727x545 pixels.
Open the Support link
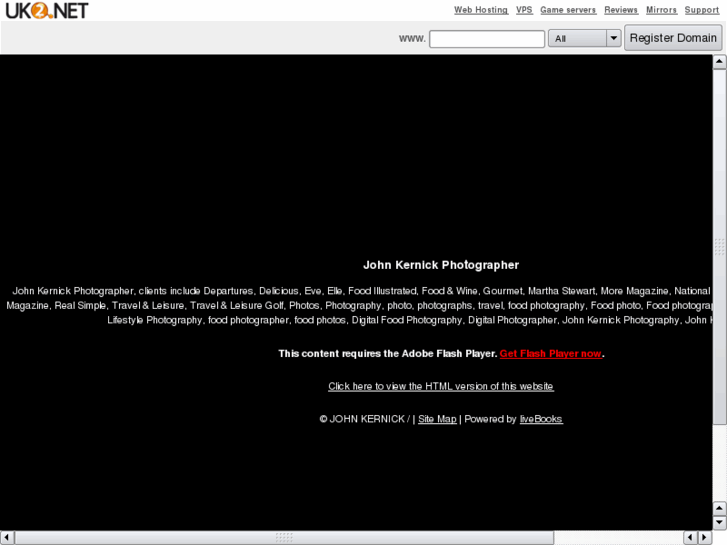(701, 10)
